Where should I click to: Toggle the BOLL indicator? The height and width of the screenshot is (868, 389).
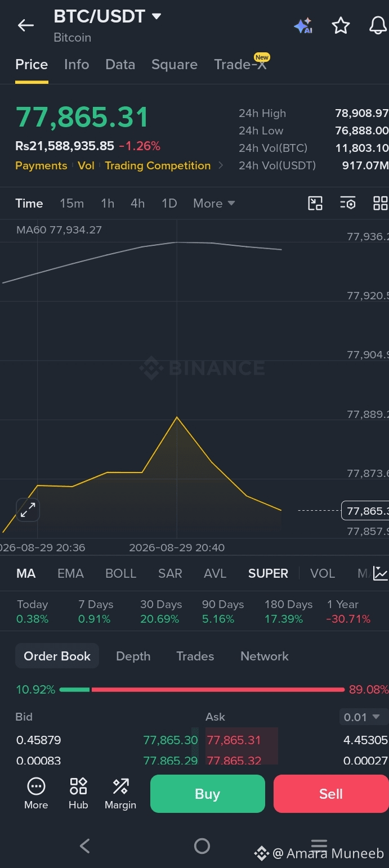click(x=121, y=573)
